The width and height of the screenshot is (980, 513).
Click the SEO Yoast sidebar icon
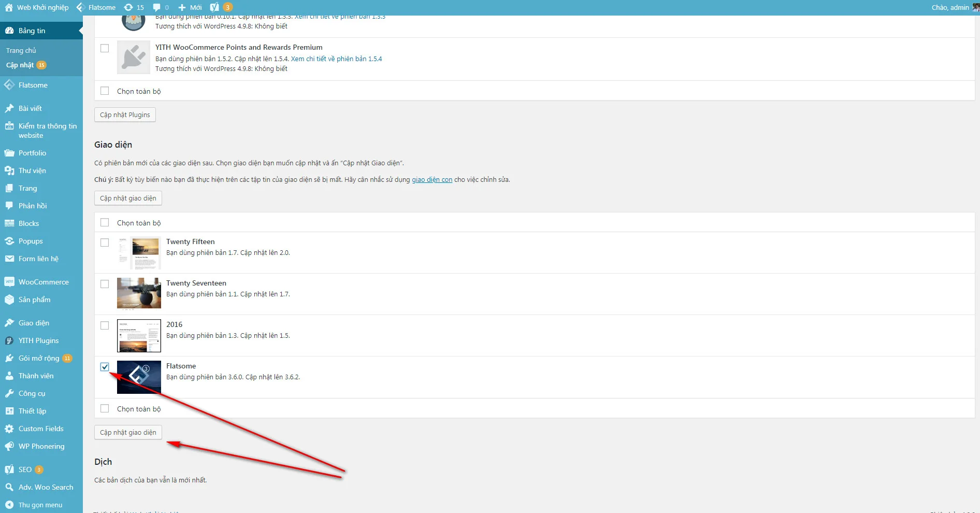9,469
